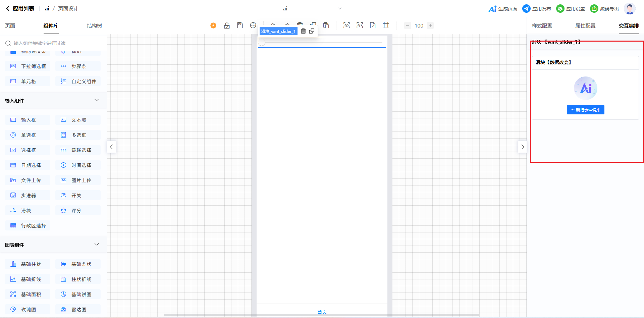The width and height of the screenshot is (644, 318).
Task: Open the code view toolbar icon
Action: point(360,25)
